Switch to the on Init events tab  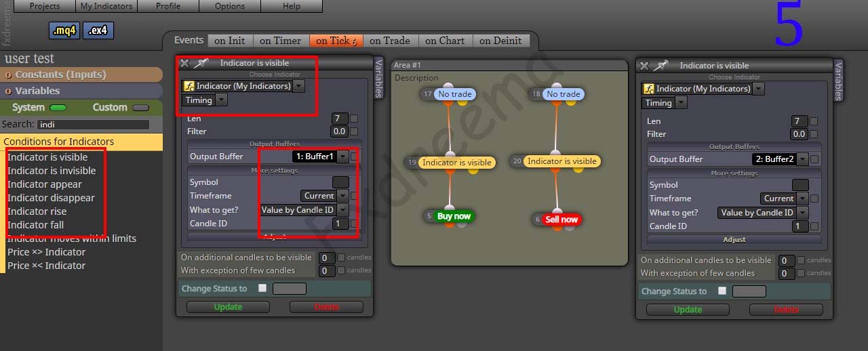(x=230, y=41)
